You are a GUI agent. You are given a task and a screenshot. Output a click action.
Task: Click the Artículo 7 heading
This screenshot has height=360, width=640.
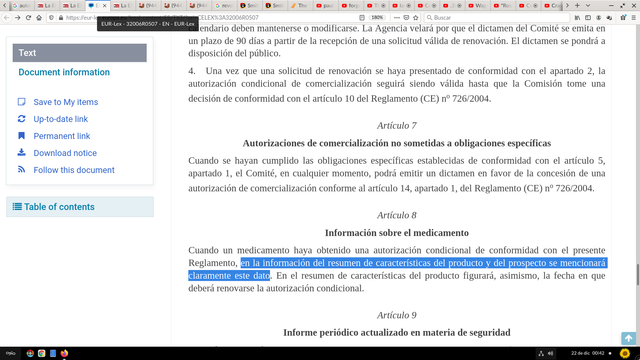(397, 126)
